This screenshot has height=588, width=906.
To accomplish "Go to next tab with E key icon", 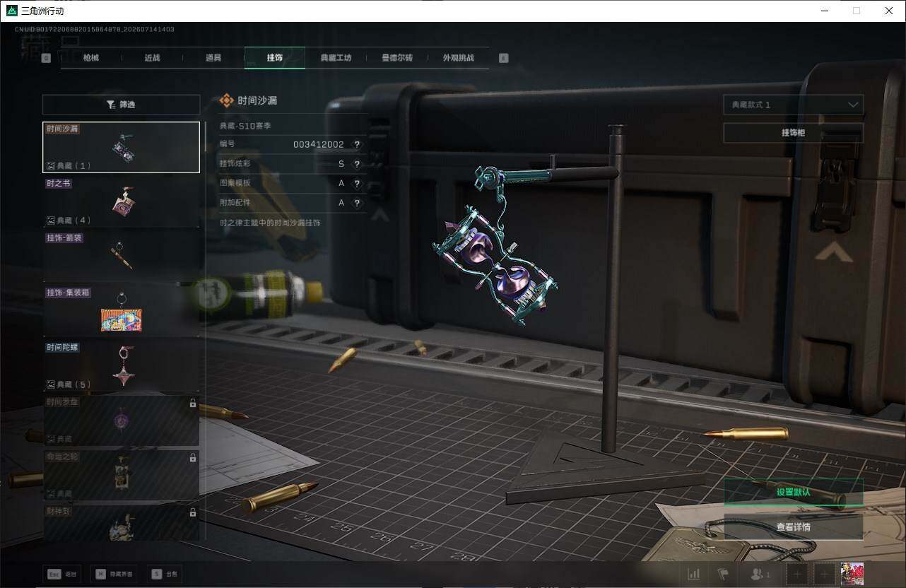I will click(x=503, y=58).
